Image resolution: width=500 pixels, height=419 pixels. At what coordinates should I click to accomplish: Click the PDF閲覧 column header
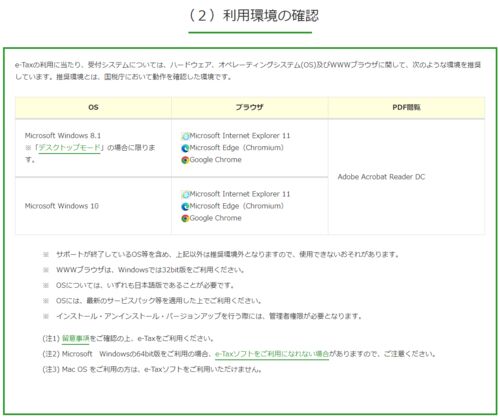[x=406, y=107]
